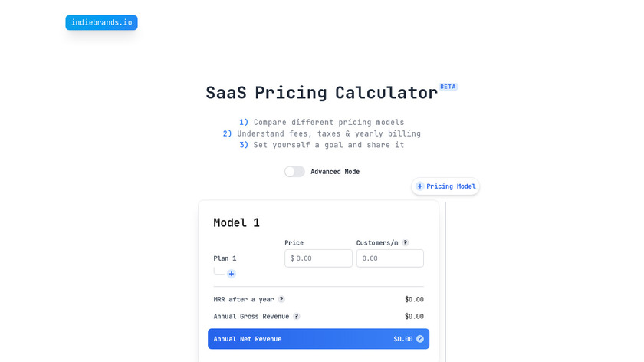This screenshot has height=362, width=644.
Task: Click the indiebrands.io logo badge
Action: tap(101, 23)
